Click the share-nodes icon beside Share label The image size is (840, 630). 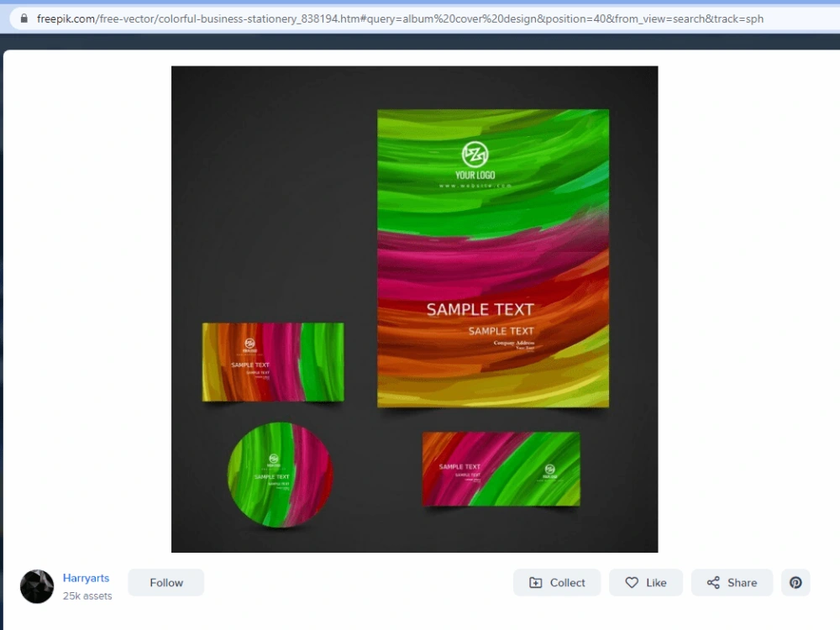(714, 582)
